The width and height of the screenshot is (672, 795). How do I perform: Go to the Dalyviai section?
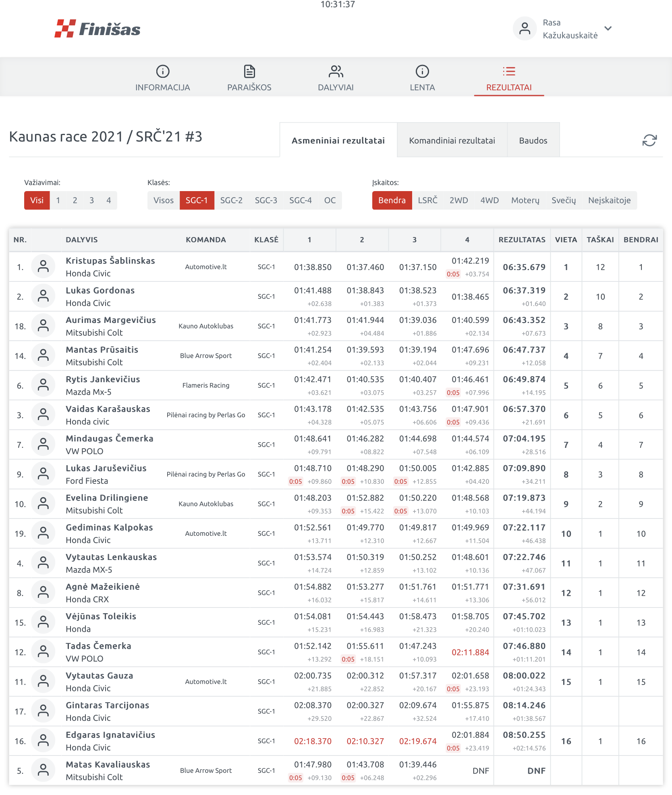336,78
